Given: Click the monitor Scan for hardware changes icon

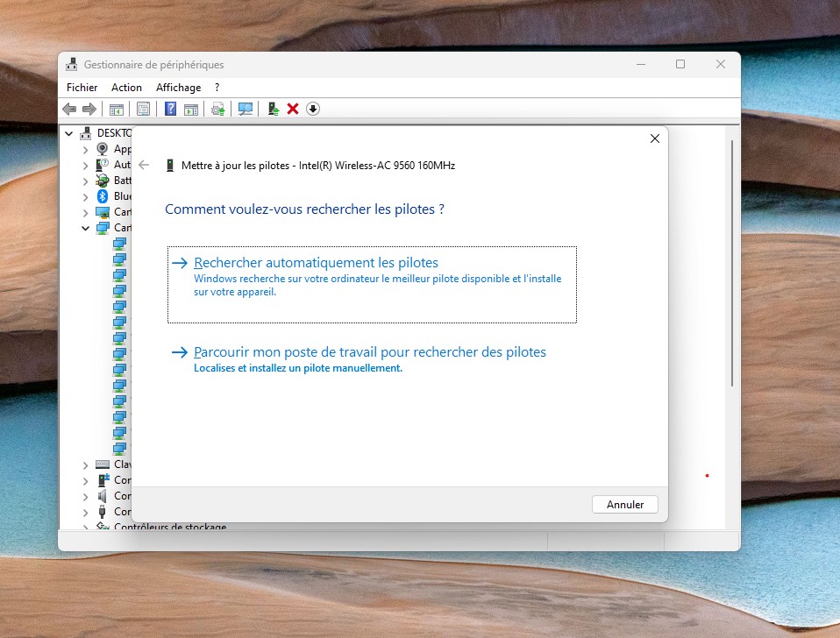Looking at the screenshot, I should pos(246,110).
